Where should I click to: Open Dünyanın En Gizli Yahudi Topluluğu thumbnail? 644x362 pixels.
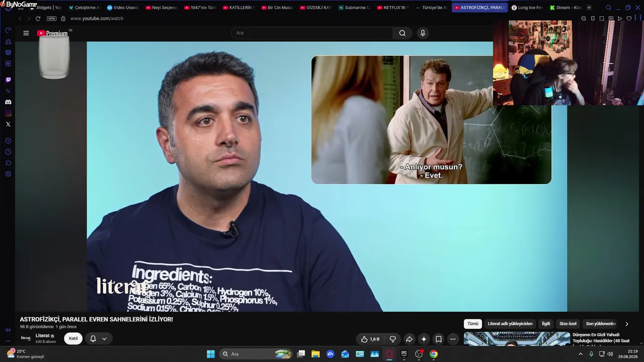click(x=517, y=339)
